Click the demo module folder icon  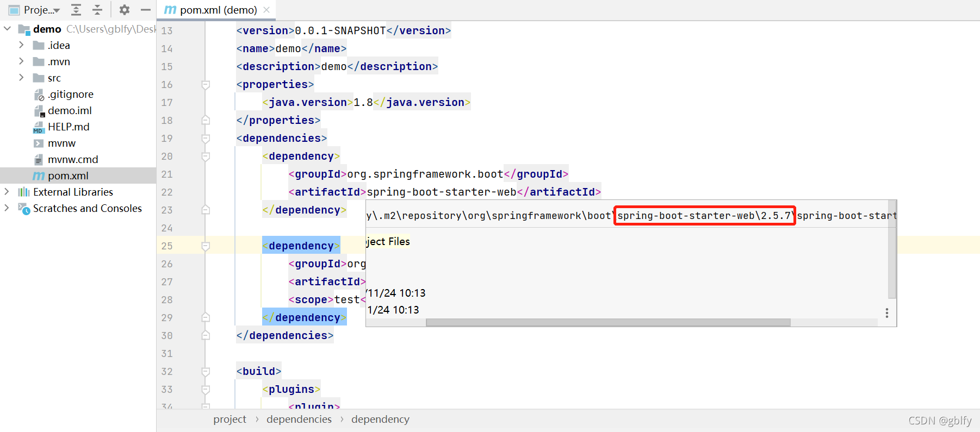click(x=24, y=29)
